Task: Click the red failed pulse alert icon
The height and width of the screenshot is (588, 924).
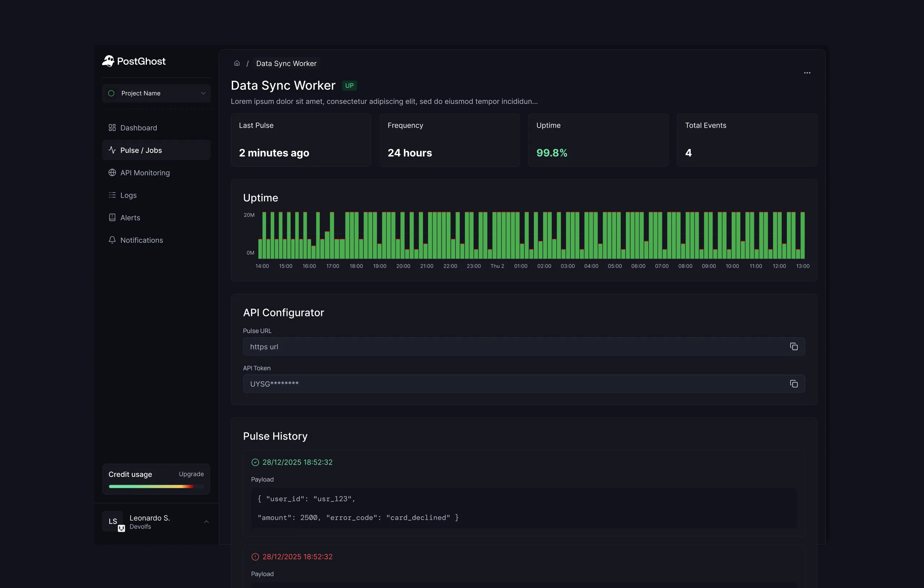Action: (255, 557)
